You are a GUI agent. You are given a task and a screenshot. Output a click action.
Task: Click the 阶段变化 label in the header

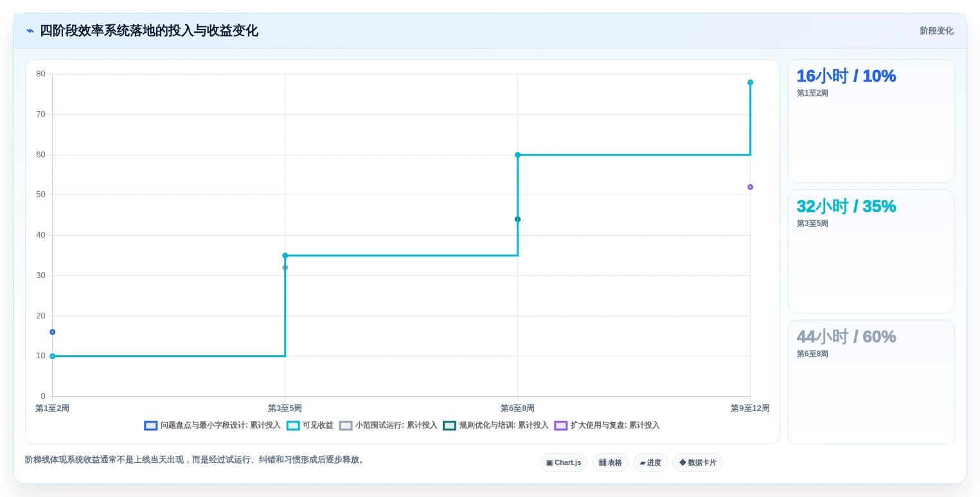click(936, 31)
